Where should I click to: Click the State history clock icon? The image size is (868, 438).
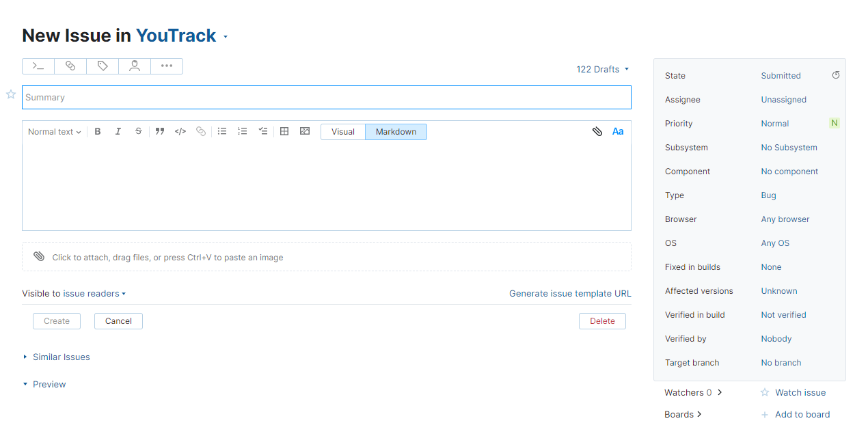835,75
